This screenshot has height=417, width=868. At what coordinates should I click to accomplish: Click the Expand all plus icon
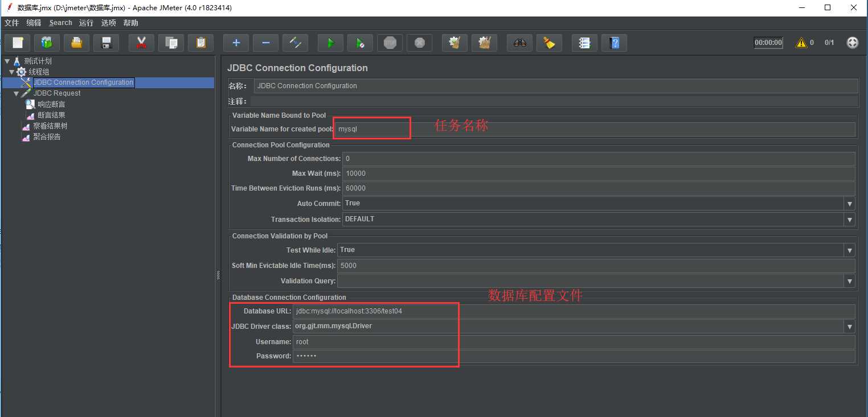(236, 43)
